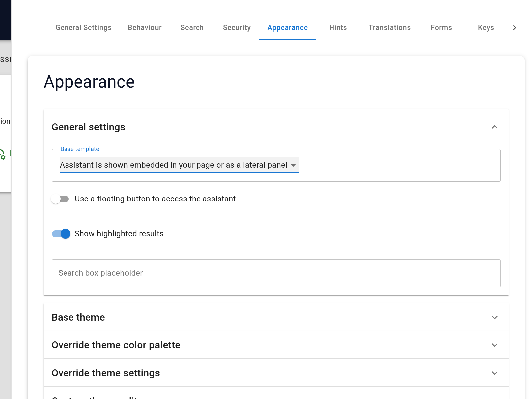
Task: Enable the floating button toggle
Action: tap(60, 199)
